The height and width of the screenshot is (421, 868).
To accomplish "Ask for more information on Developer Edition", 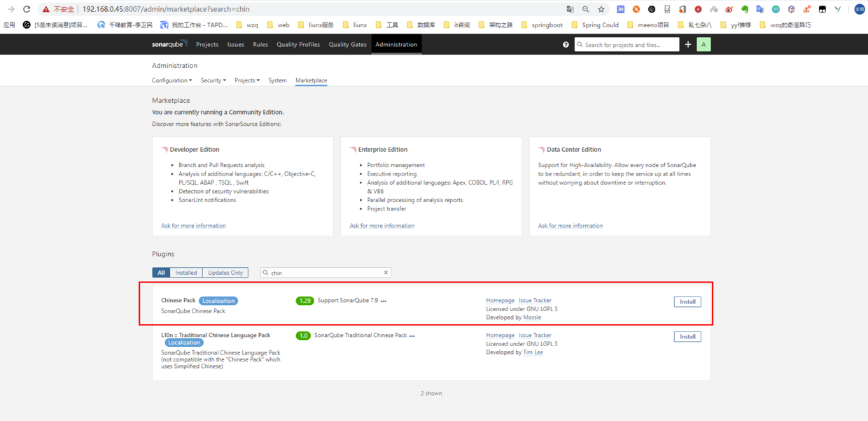I will pyautogui.click(x=193, y=226).
